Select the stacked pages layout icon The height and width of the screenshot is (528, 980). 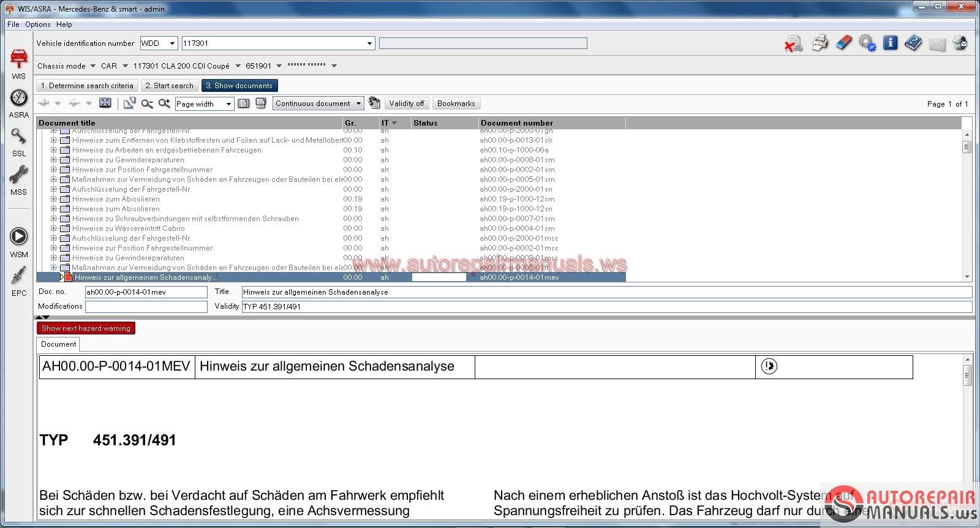coord(261,103)
